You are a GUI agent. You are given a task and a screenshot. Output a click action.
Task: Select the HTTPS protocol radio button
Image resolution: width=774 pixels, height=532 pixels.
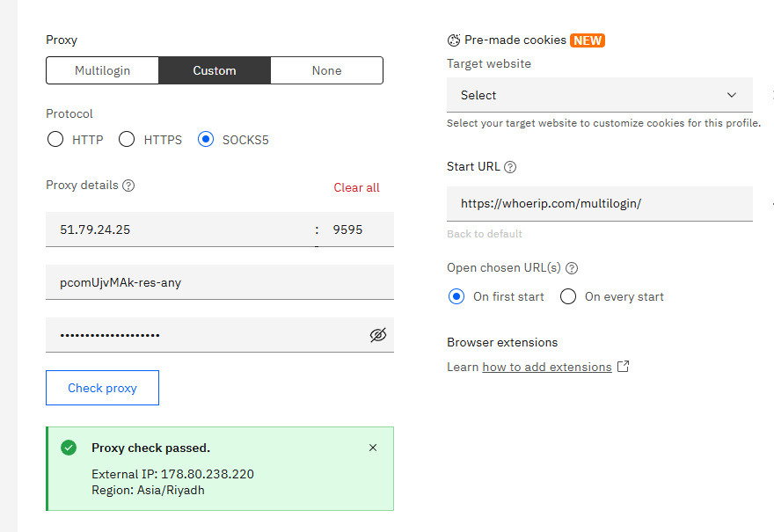(127, 139)
